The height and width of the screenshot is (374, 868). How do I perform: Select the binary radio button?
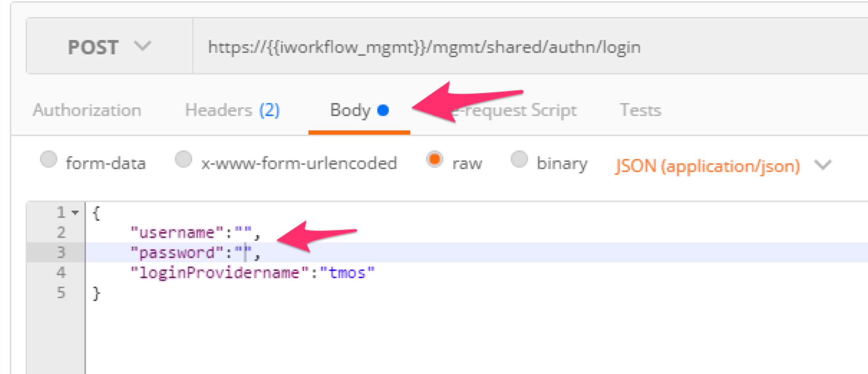click(x=519, y=159)
